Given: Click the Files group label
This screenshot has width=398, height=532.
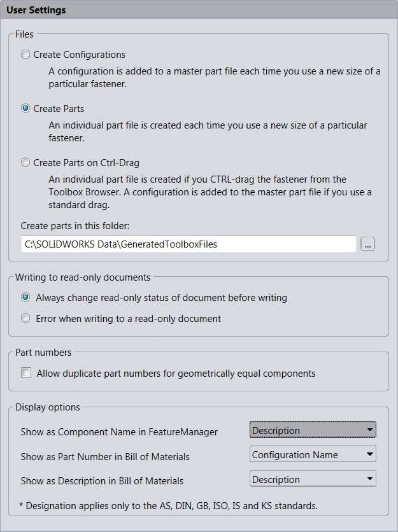Looking at the screenshot, I should [24, 34].
